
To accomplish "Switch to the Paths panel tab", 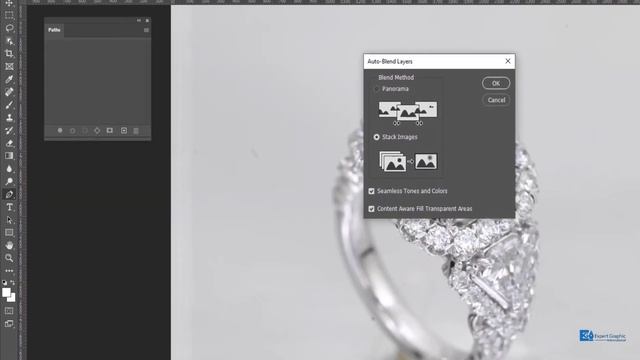I will (x=54, y=30).
